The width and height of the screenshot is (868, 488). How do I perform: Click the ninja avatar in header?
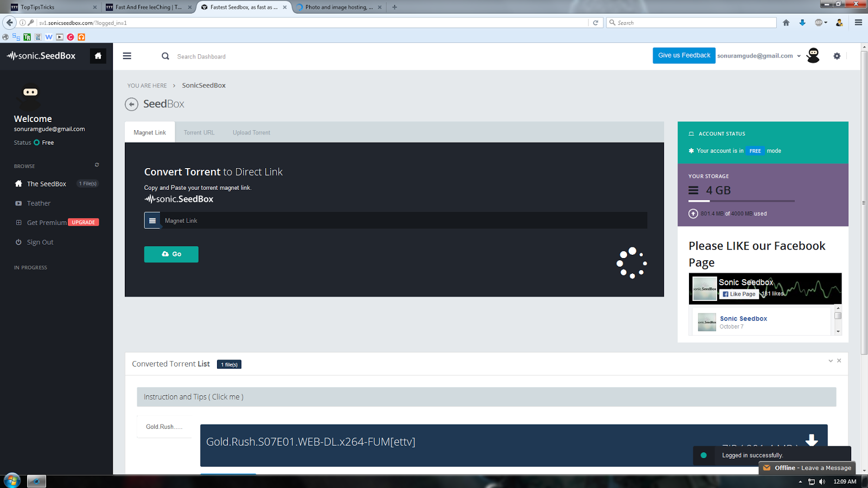813,55
